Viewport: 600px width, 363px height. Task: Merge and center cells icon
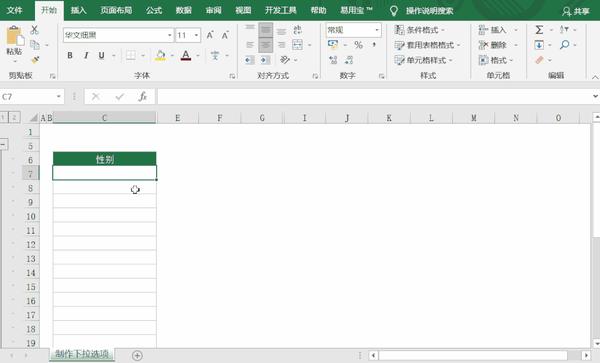(297, 45)
